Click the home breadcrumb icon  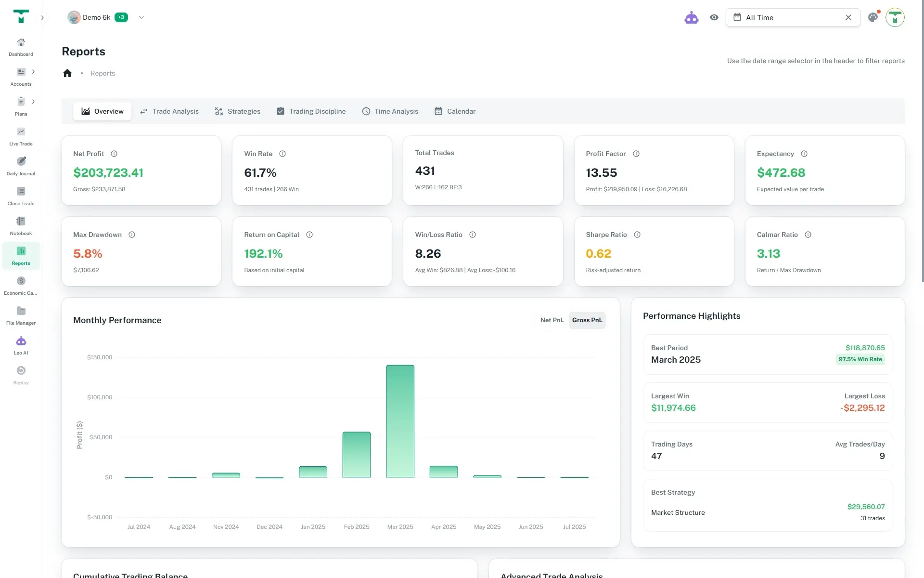pyautogui.click(x=67, y=73)
